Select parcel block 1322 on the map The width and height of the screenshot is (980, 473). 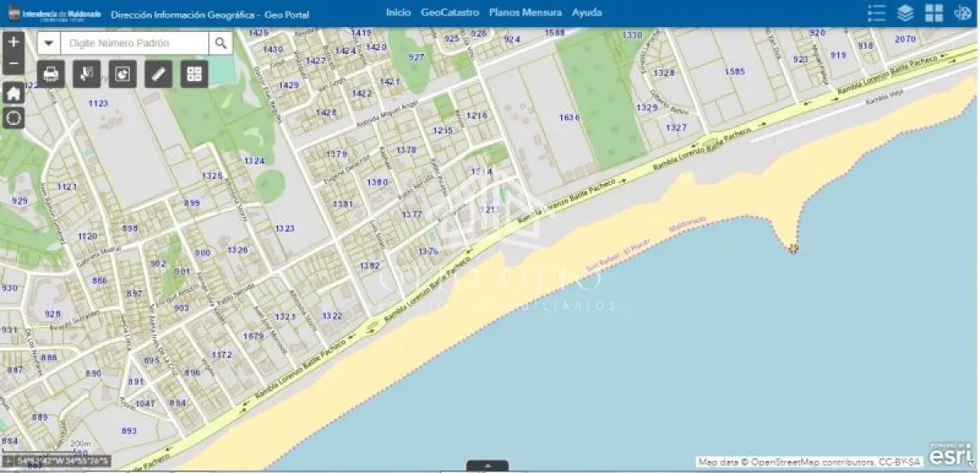coord(332,316)
